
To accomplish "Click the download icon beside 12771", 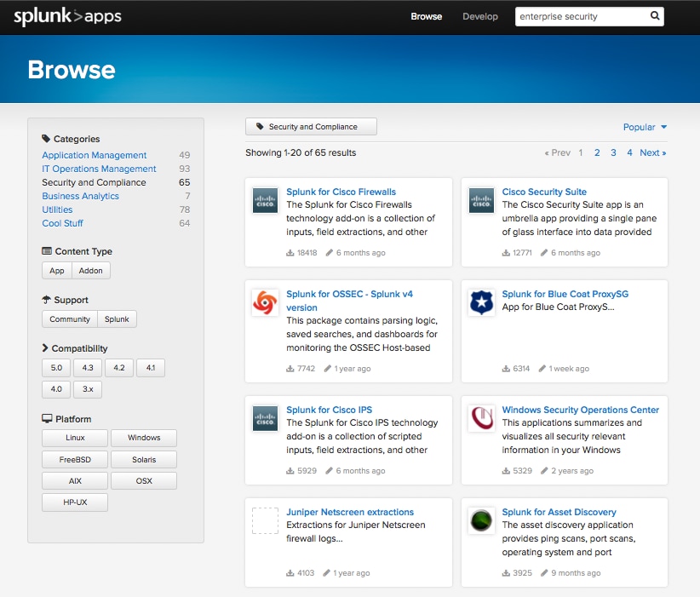I will (x=506, y=253).
